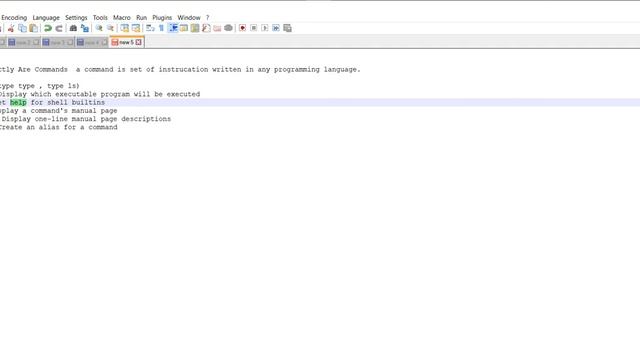This screenshot has height=360, width=640.
Task: Zoom in using the toolbar icon
Action: point(99,28)
